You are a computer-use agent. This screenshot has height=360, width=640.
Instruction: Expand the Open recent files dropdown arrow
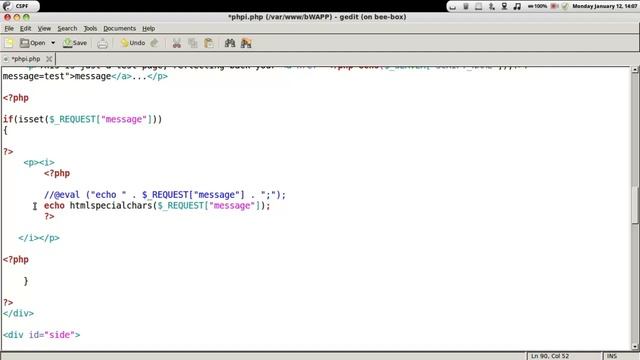[53, 43]
